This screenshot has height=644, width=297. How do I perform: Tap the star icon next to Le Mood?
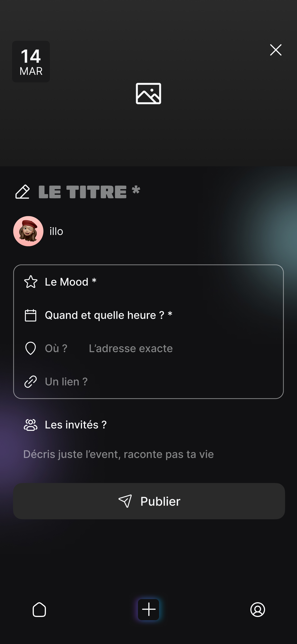tap(31, 282)
